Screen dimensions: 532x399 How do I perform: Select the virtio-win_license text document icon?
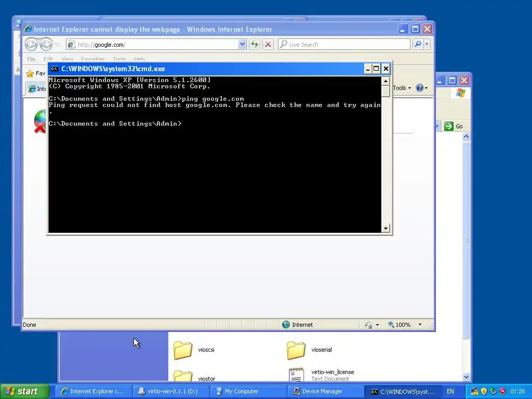coord(296,375)
